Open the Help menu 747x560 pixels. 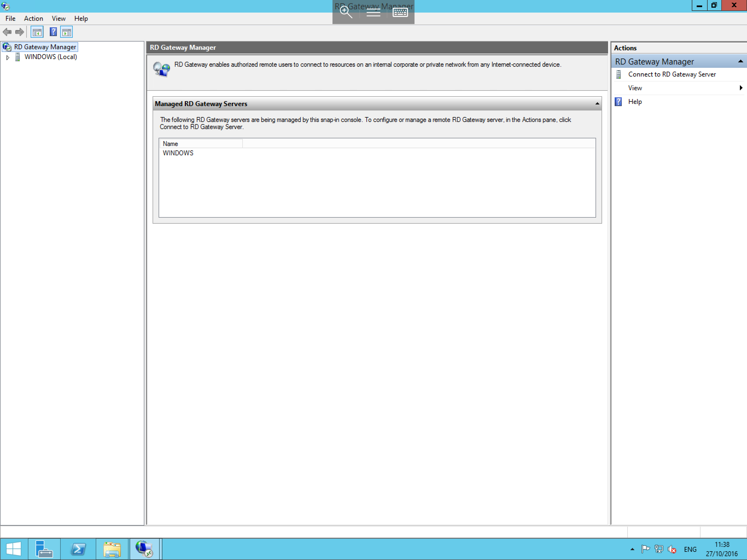[x=81, y=19]
